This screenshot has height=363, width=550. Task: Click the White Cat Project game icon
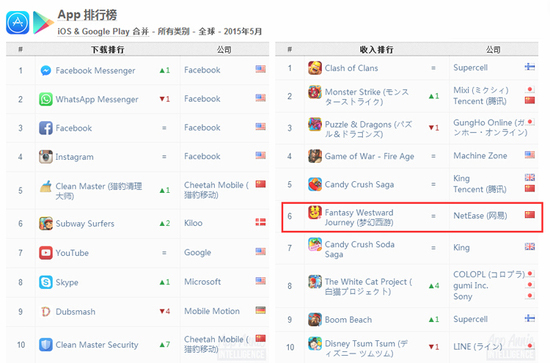pos(315,282)
